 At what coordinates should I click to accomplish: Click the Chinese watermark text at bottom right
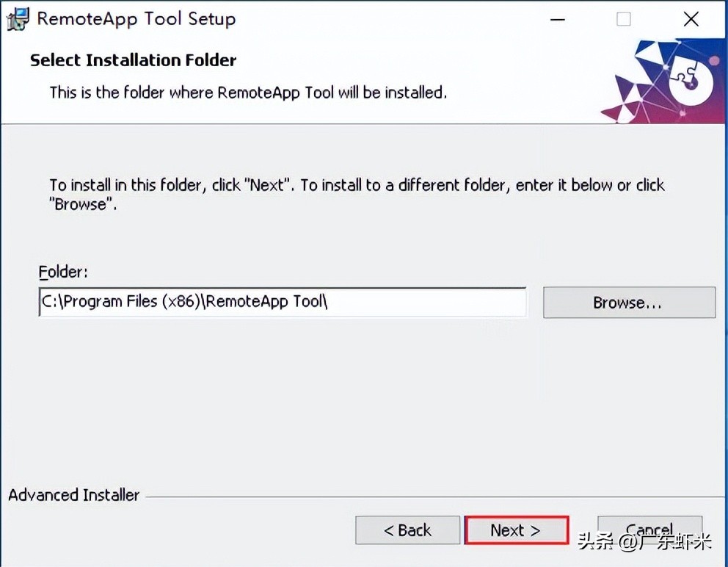click(644, 542)
